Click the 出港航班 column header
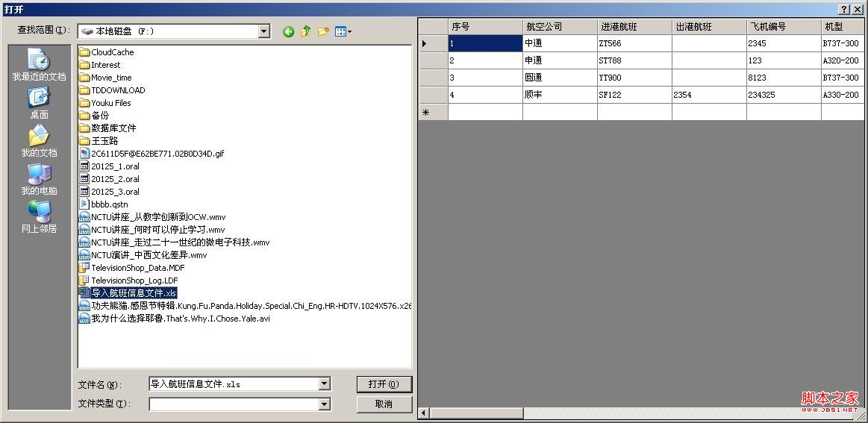The image size is (868, 423). pos(709,27)
